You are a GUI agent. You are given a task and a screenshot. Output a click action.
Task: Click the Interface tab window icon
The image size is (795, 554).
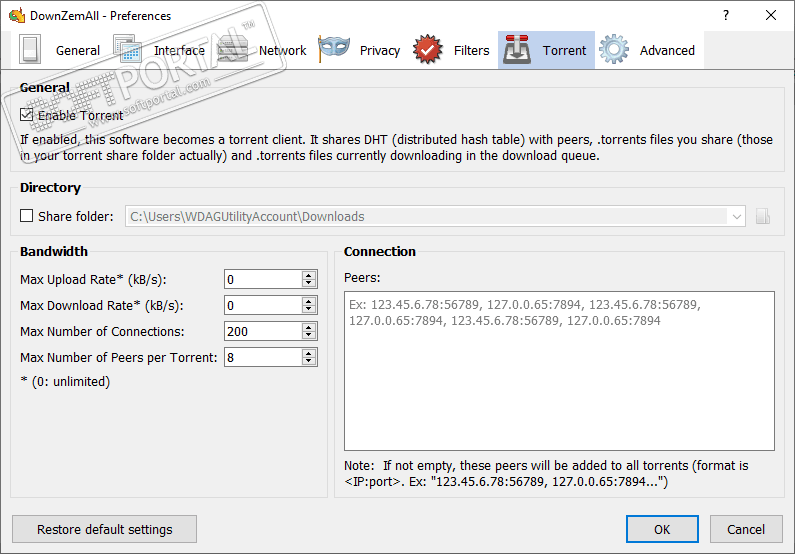point(127,49)
